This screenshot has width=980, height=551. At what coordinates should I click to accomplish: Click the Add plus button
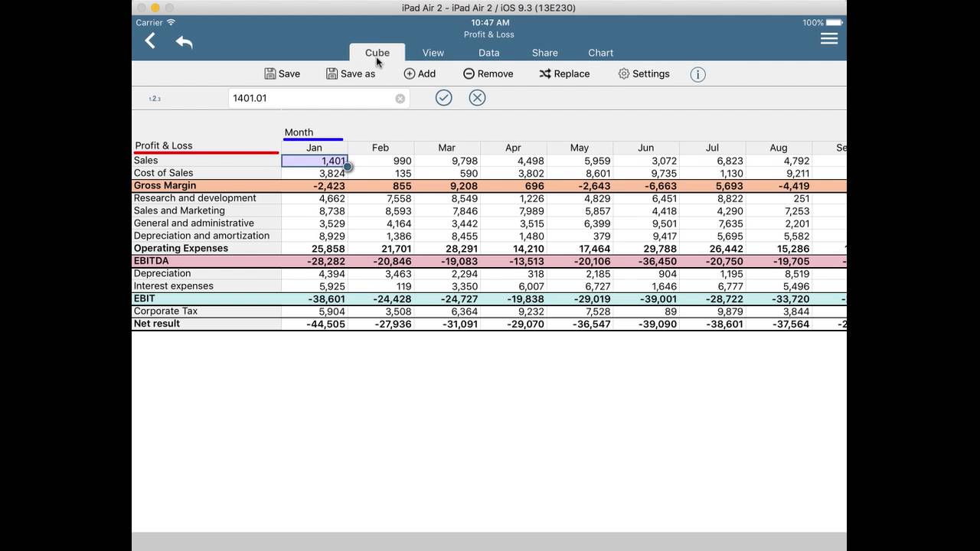(420, 73)
